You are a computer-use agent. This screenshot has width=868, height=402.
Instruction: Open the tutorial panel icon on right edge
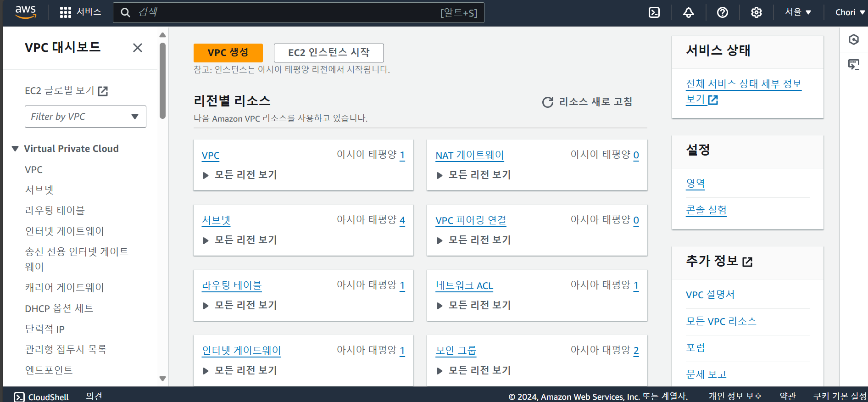853,65
